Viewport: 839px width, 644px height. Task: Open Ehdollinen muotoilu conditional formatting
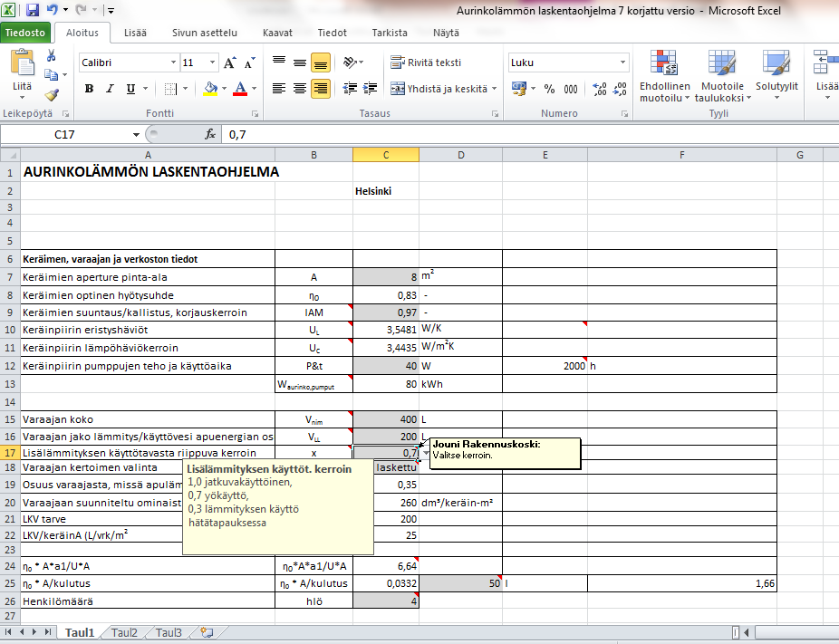pos(664,76)
